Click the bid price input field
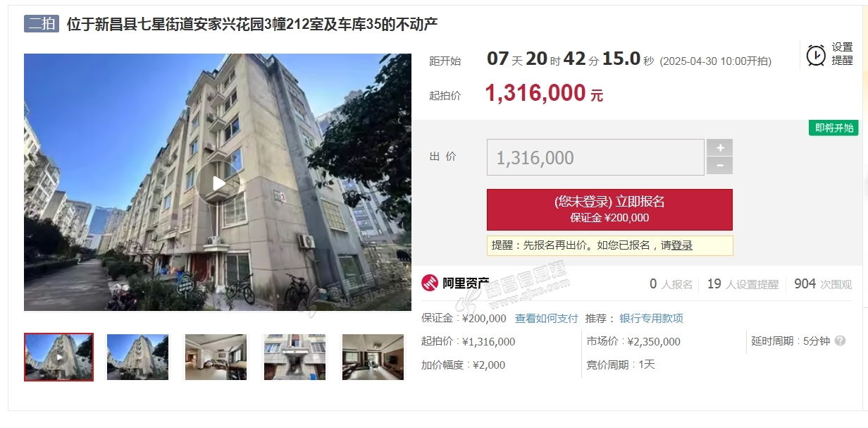Screen dimensions: 868x428 coord(595,157)
